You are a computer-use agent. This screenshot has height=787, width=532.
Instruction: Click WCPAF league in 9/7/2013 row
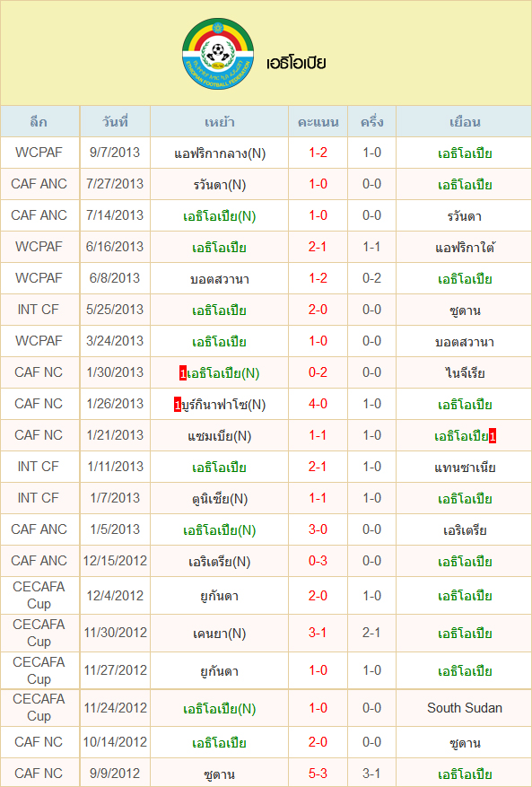click(39, 153)
